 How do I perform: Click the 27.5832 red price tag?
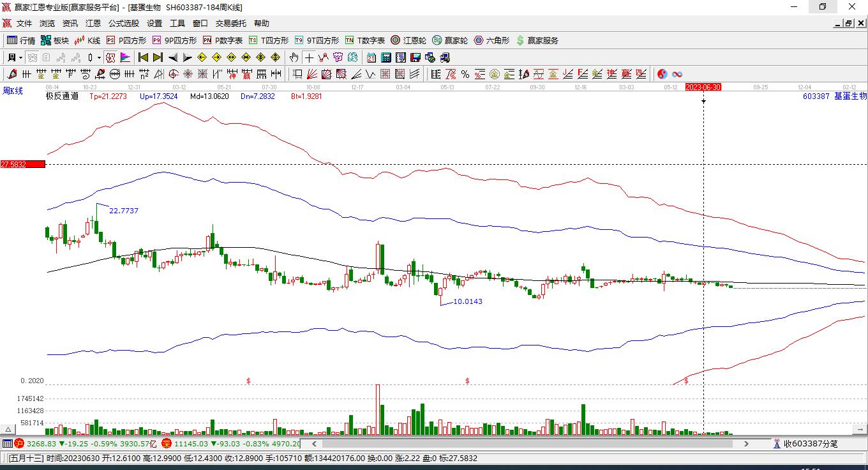coord(23,164)
